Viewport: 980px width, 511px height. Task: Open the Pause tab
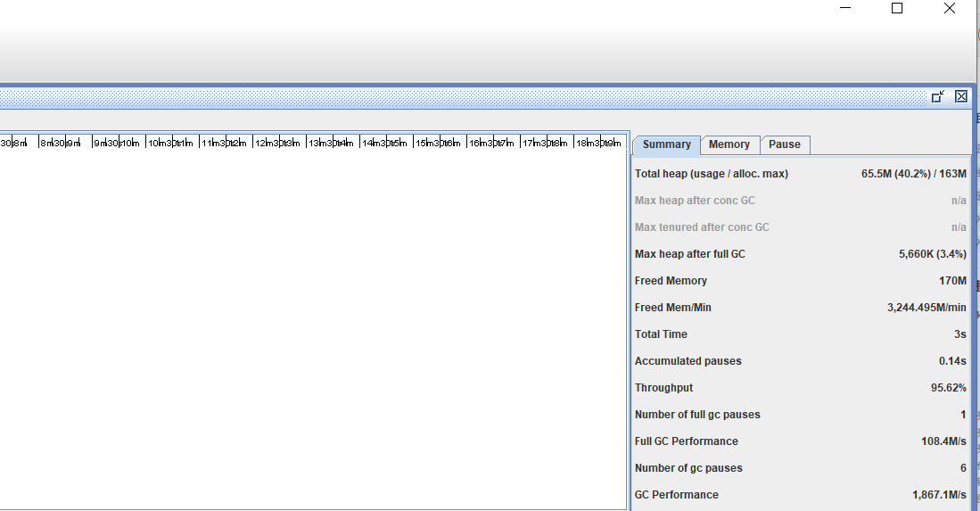point(785,144)
